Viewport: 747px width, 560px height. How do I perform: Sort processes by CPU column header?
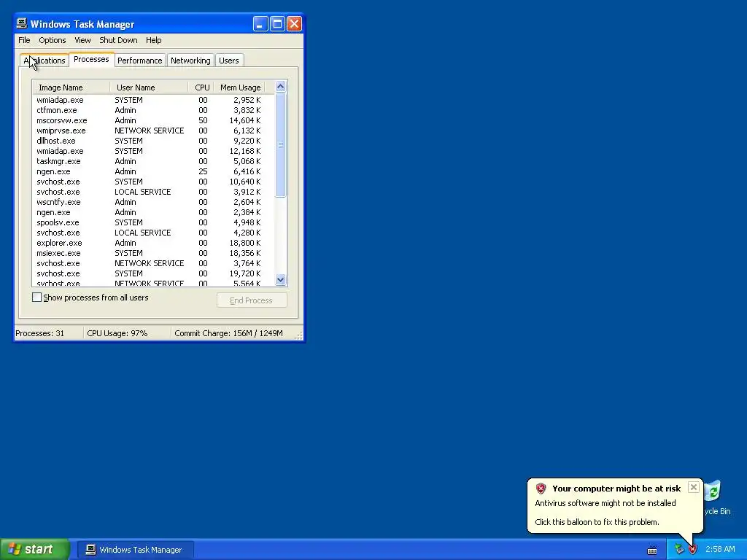[x=201, y=87]
